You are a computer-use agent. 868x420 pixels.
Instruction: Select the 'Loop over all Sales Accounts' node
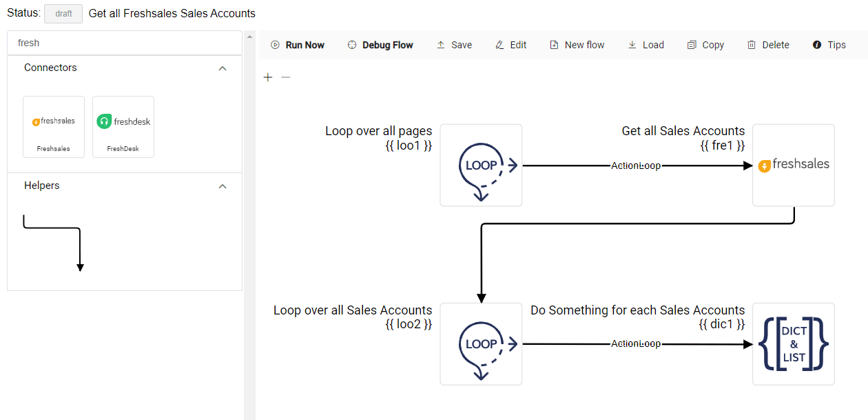481,343
